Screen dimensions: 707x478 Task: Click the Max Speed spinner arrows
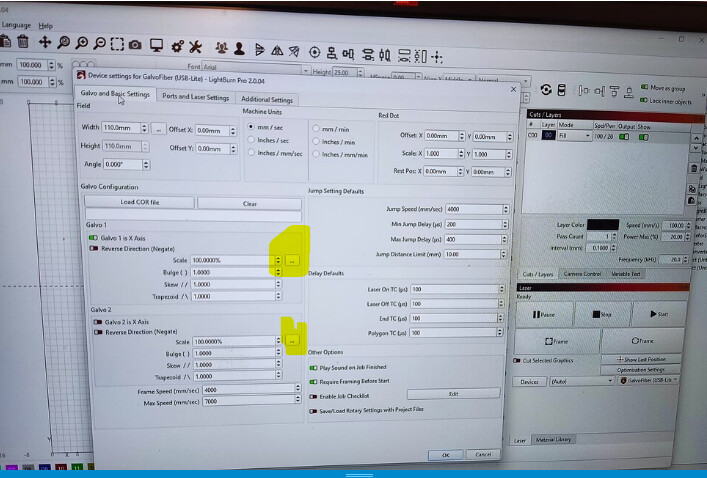[298, 400]
